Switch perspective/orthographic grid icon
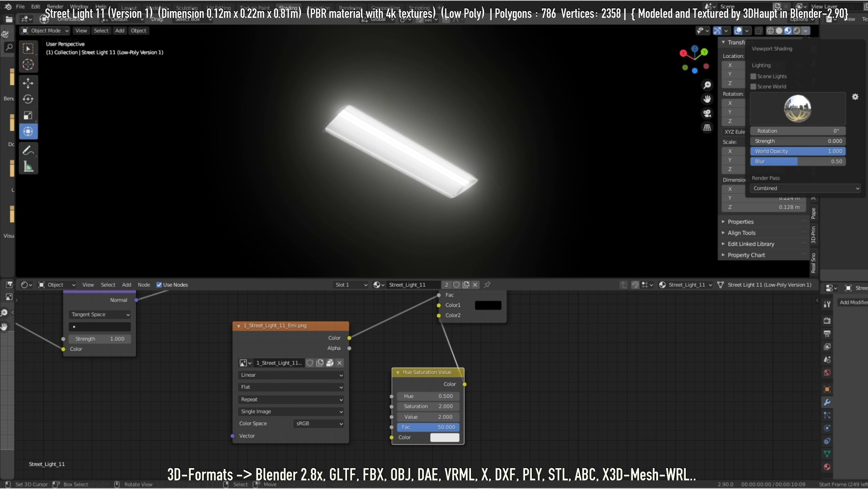This screenshot has width=868, height=489. click(707, 127)
